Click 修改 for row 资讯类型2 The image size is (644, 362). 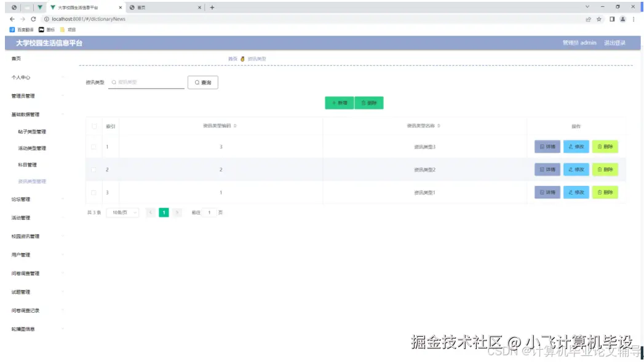tap(576, 169)
